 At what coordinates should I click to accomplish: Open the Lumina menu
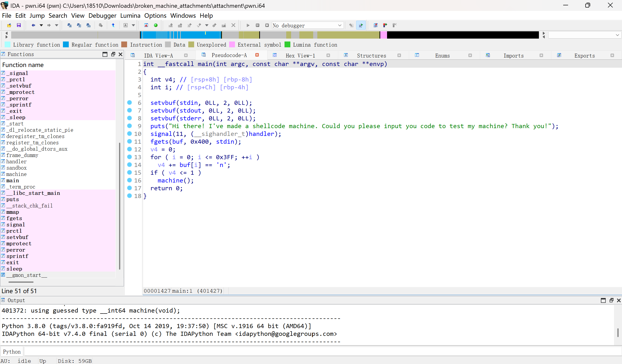(x=130, y=16)
